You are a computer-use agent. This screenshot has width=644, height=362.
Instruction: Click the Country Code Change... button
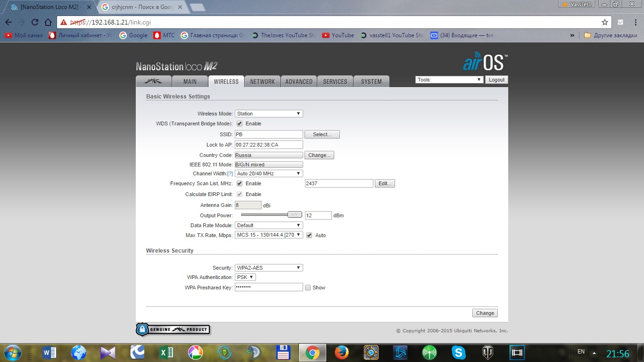[319, 155]
